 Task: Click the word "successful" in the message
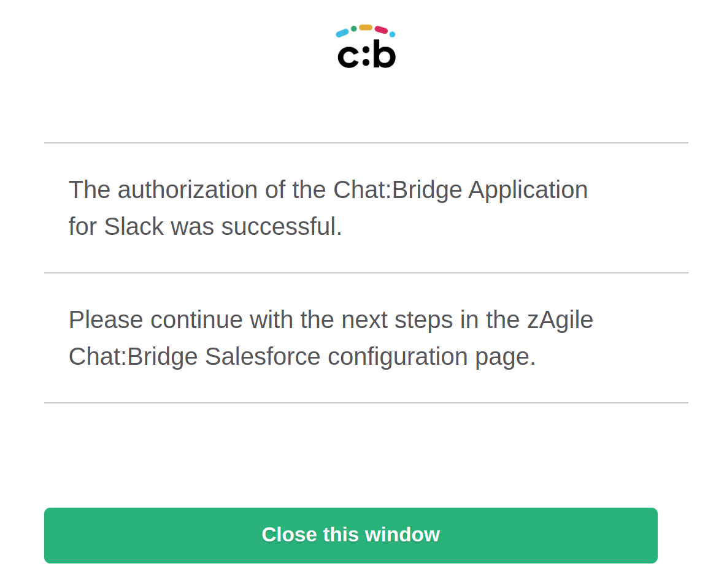point(278,227)
